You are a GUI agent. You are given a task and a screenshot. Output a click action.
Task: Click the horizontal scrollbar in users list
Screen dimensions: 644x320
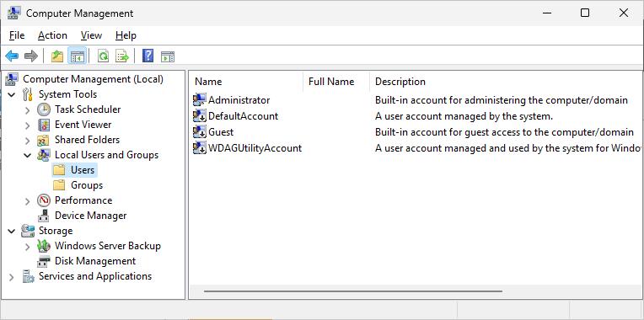(353, 291)
